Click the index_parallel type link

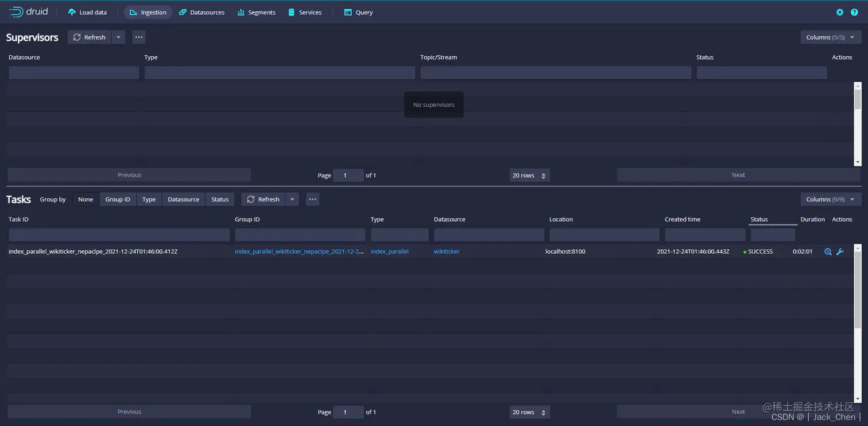[389, 251]
